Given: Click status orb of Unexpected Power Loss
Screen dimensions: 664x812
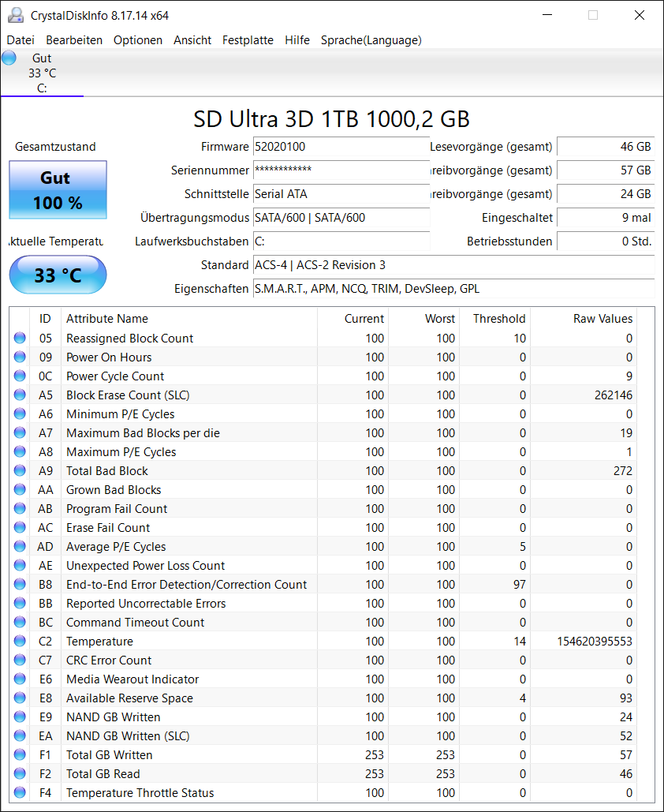Looking at the screenshot, I should pyautogui.click(x=20, y=565).
